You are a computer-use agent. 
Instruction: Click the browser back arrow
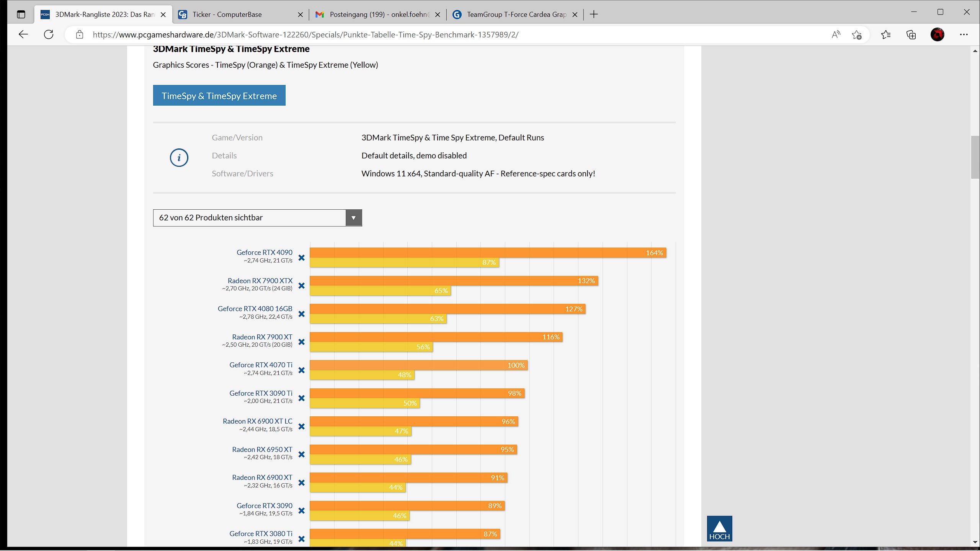(23, 34)
